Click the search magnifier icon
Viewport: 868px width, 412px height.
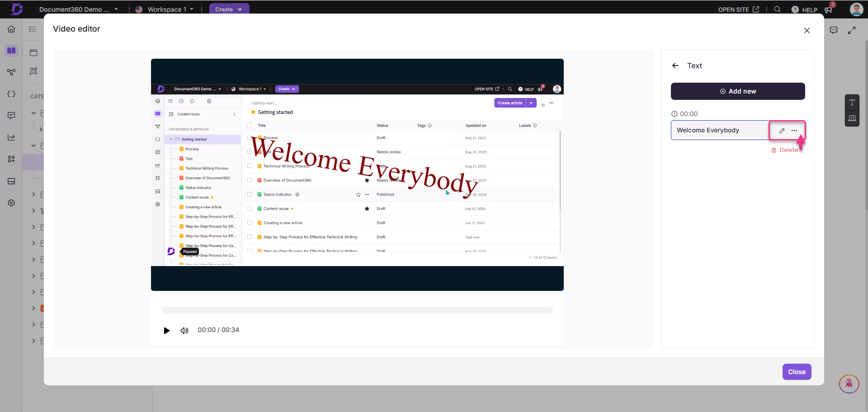tap(777, 9)
